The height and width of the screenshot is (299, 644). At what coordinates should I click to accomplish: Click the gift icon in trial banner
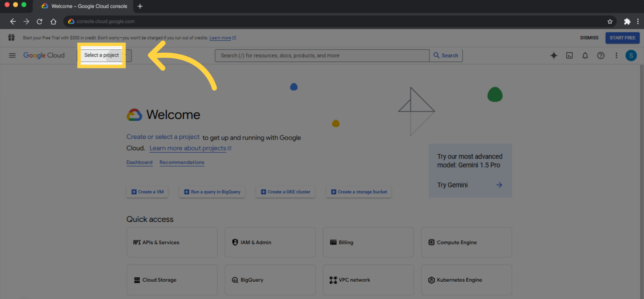(11, 37)
